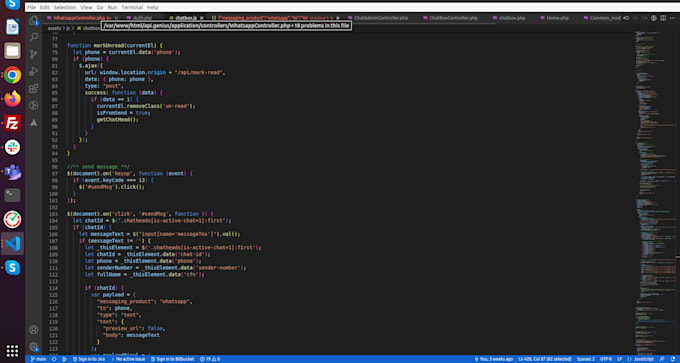Switch to the ChatBoxController.php tab
The height and width of the screenshot is (363, 680).
(x=453, y=18)
